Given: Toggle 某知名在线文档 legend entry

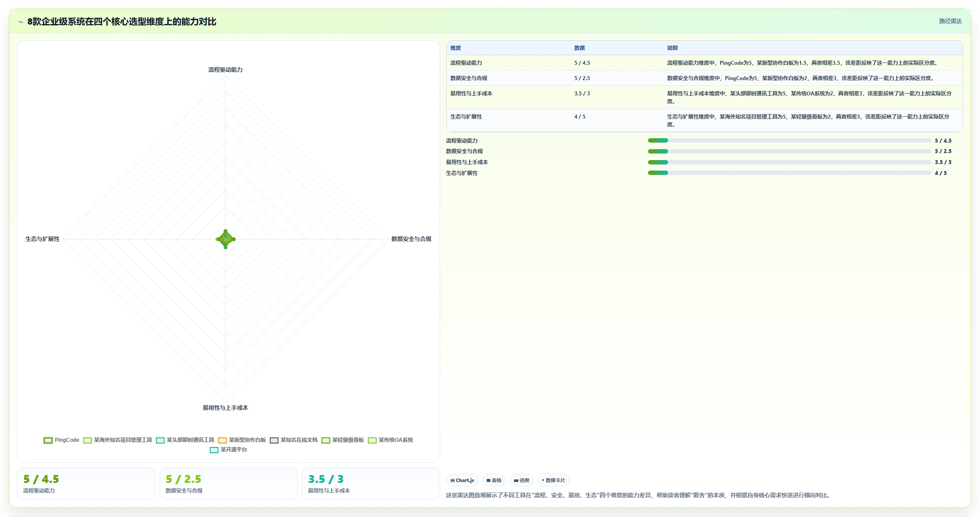Looking at the screenshot, I should point(294,440).
